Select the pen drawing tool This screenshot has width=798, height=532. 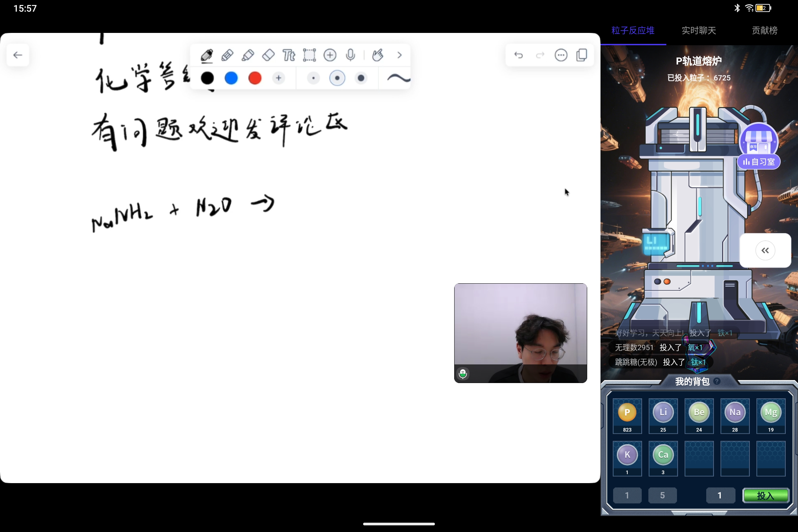207,55
